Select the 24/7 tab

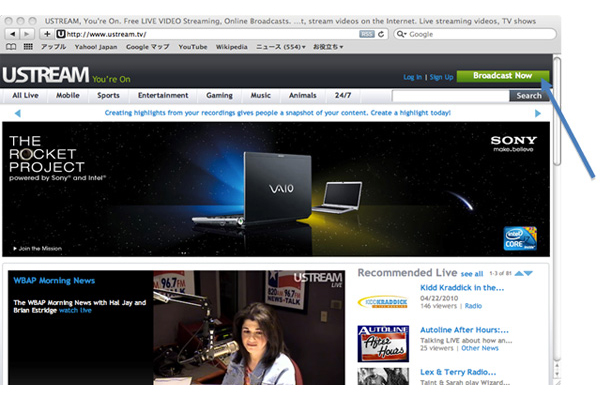point(343,95)
